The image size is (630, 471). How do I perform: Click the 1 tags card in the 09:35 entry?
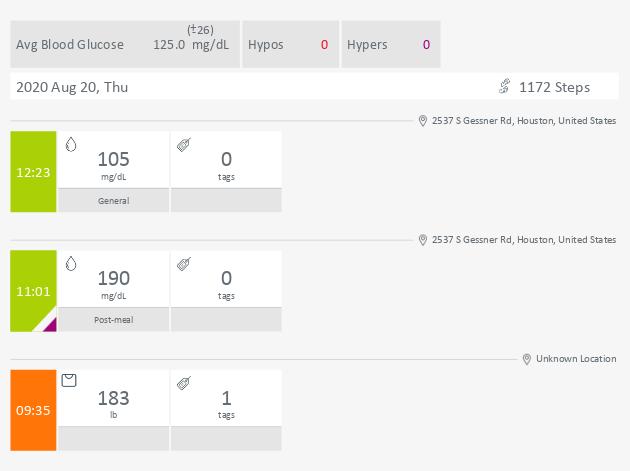point(226,398)
